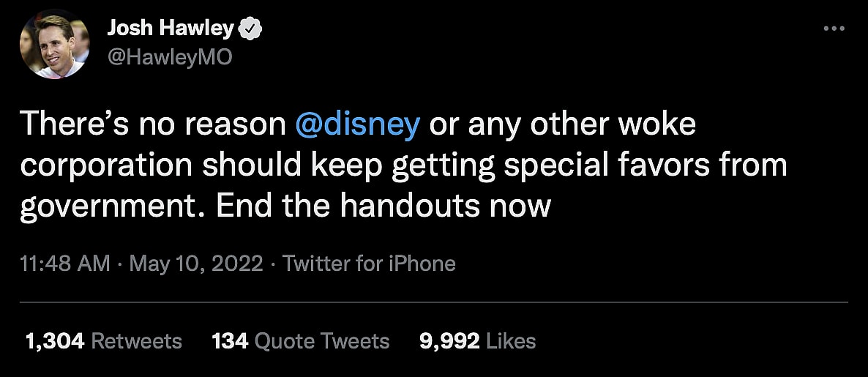Screen dimensions: 868x377
Task: Click the Josh Hawley display name
Action: (171, 29)
